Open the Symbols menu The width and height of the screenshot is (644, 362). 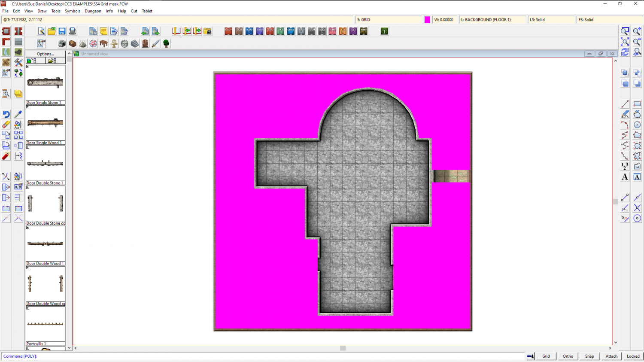(73, 11)
